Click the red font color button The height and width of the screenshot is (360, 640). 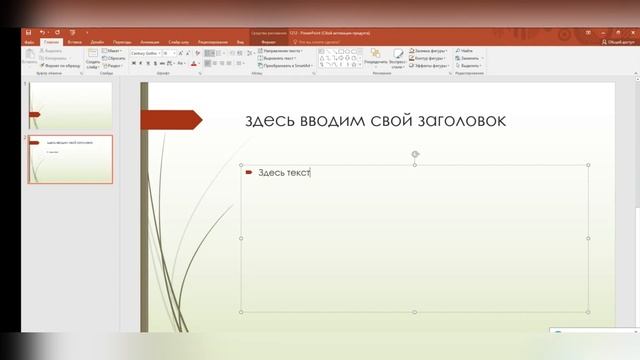click(x=194, y=64)
